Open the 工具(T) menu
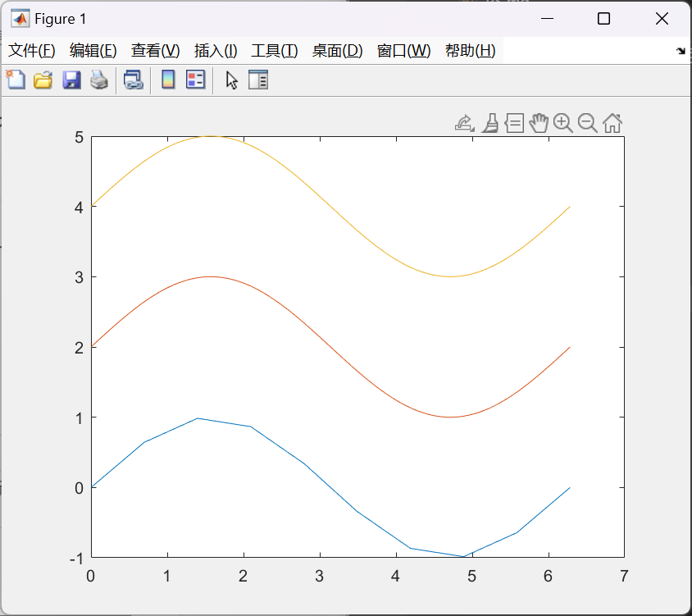The height and width of the screenshot is (616, 692). click(274, 51)
